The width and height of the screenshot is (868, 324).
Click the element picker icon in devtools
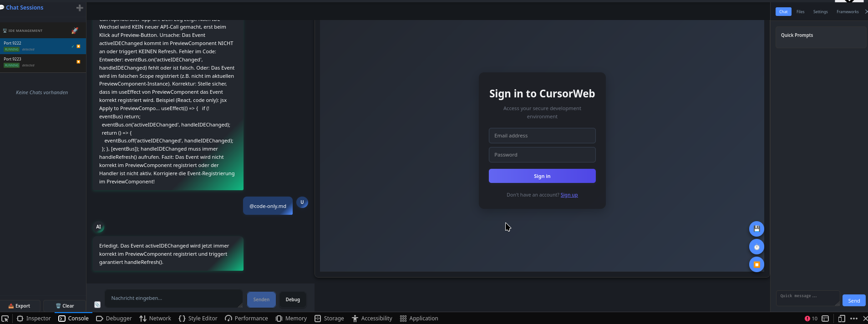tap(5, 319)
